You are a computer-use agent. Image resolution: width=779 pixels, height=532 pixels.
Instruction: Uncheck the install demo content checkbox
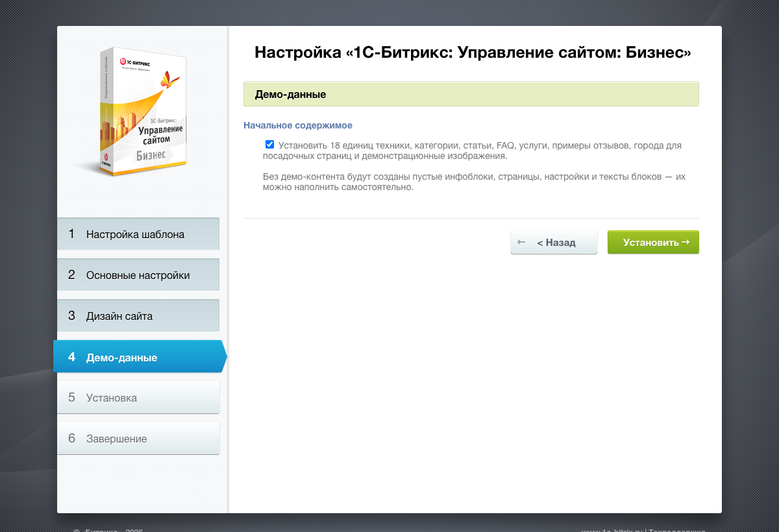tap(270, 145)
